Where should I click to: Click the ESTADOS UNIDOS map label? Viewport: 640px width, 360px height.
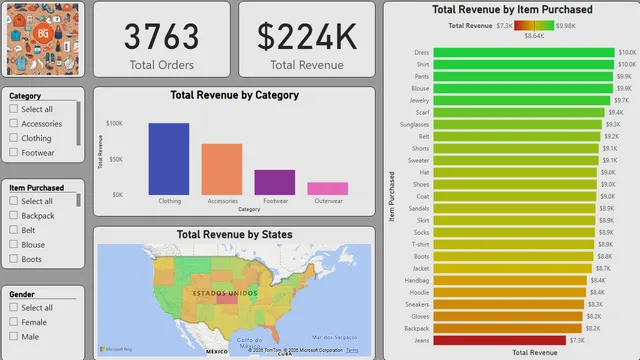[x=225, y=293]
